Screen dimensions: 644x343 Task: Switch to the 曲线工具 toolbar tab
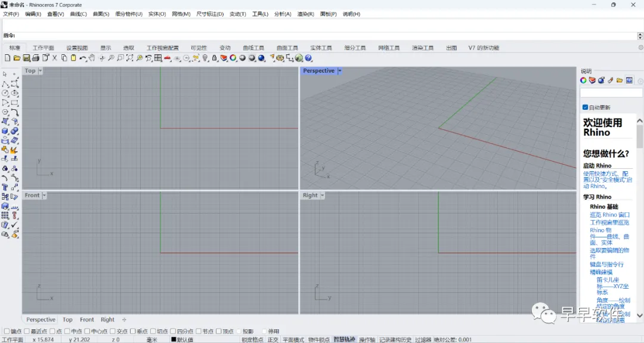(x=253, y=48)
